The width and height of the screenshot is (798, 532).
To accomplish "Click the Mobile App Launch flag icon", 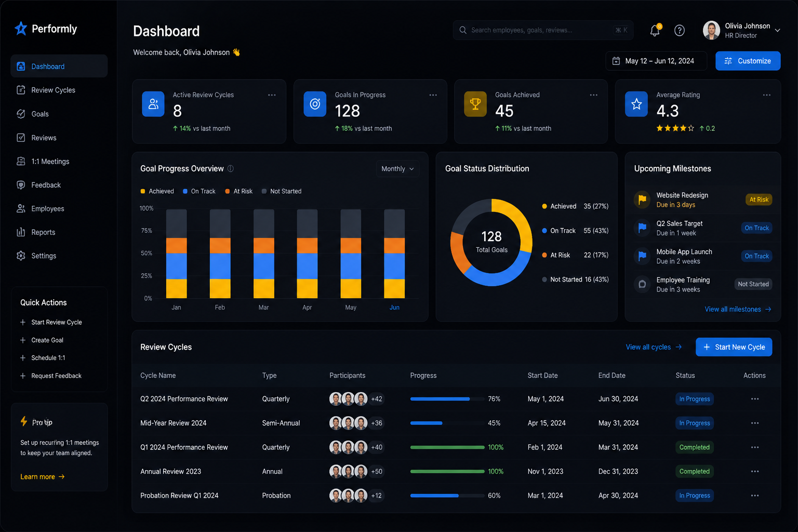I will [x=642, y=256].
